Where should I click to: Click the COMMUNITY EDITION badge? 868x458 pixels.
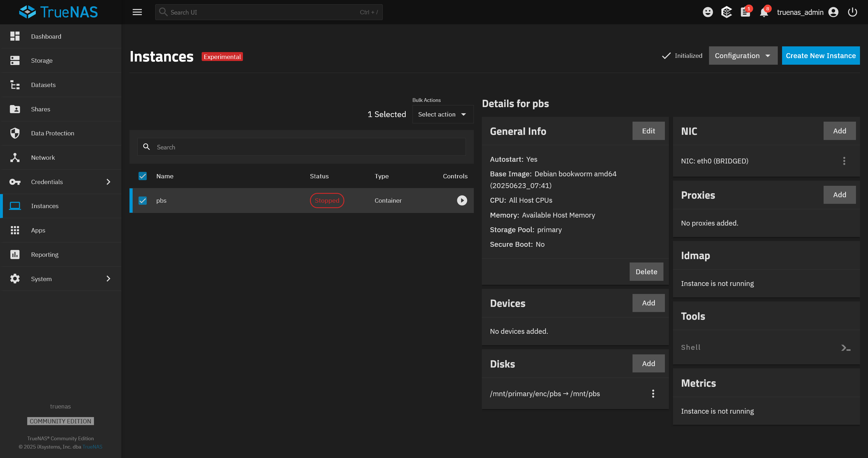[60, 421]
